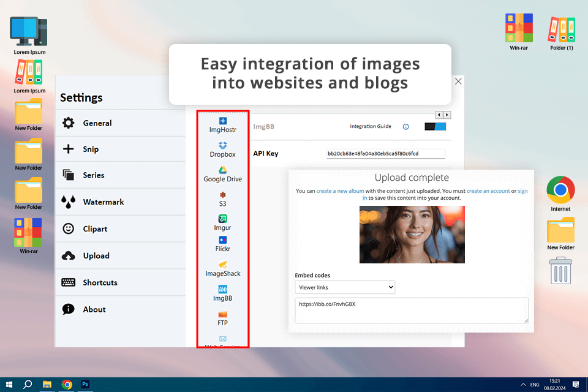Click the Integration Guide label

pos(371,126)
